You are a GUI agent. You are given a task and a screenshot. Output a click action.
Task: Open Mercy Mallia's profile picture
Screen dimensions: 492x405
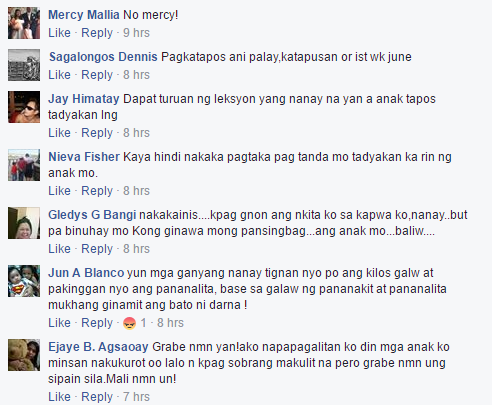coord(24,23)
